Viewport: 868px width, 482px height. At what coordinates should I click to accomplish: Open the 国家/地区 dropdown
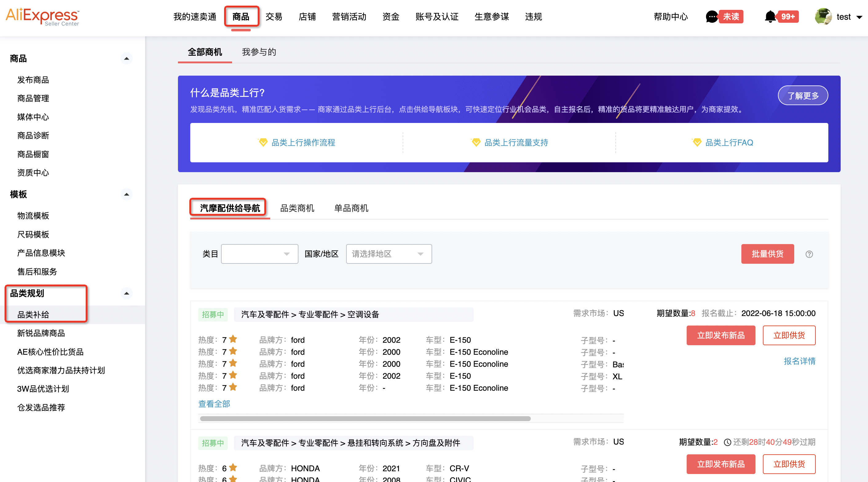click(389, 254)
